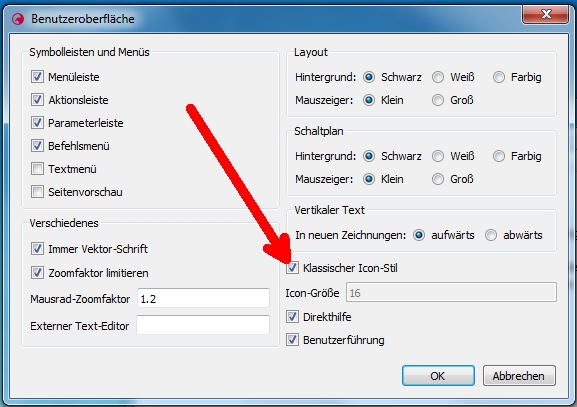Image resolution: width=577 pixels, height=407 pixels.
Task: Choose Klein mouse pointer for Layout
Action: pyautogui.click(x=369, y=100)
